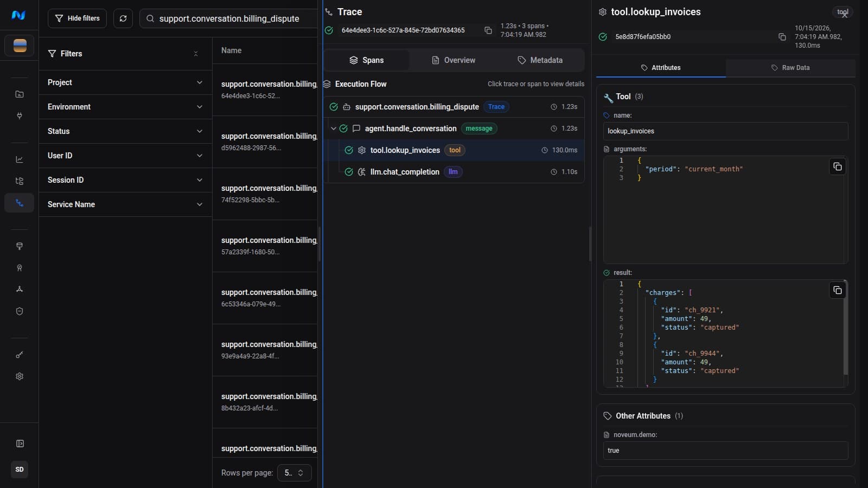868x488 pixels.
Task: Click the Noveum logo icon
Action: click(18, 15)
